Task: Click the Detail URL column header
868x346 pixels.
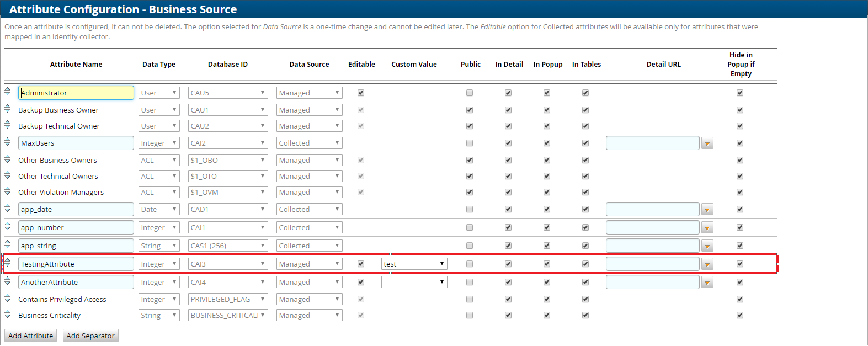Action: pos(663,64)
